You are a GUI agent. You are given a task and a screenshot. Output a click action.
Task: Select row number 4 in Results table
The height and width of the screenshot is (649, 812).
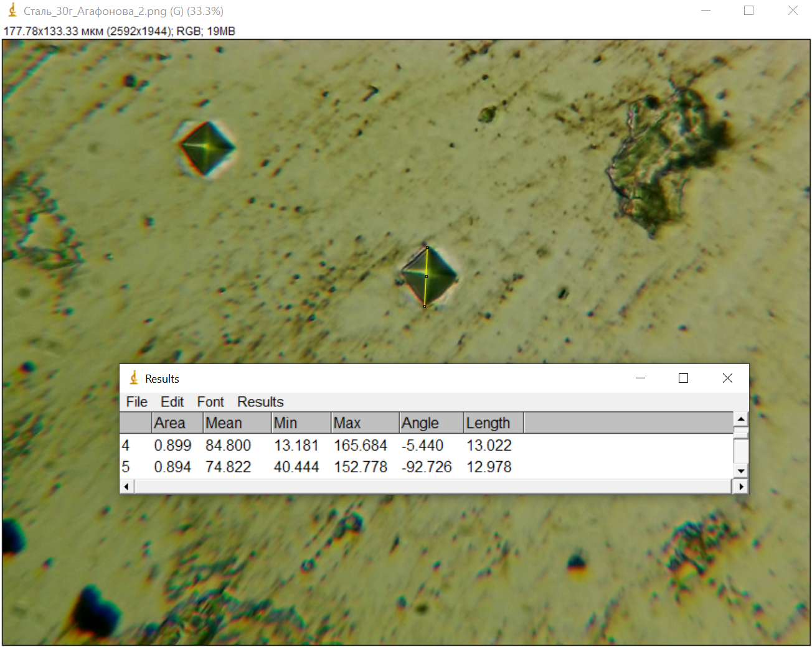[126, 446]
